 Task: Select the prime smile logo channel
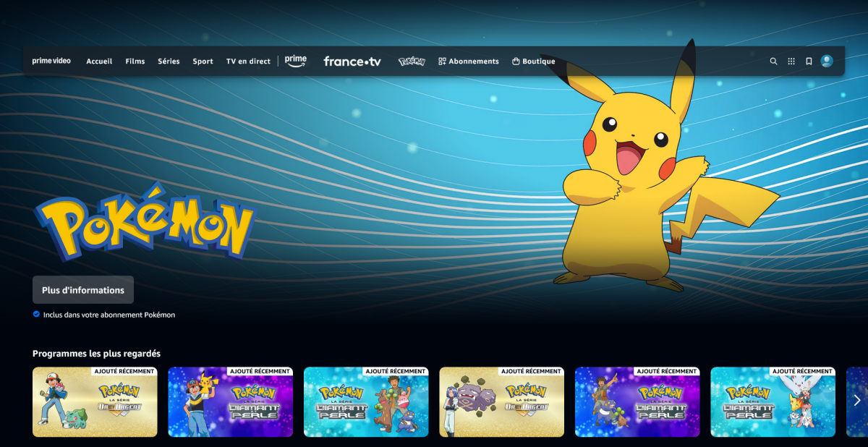[295, 61]
